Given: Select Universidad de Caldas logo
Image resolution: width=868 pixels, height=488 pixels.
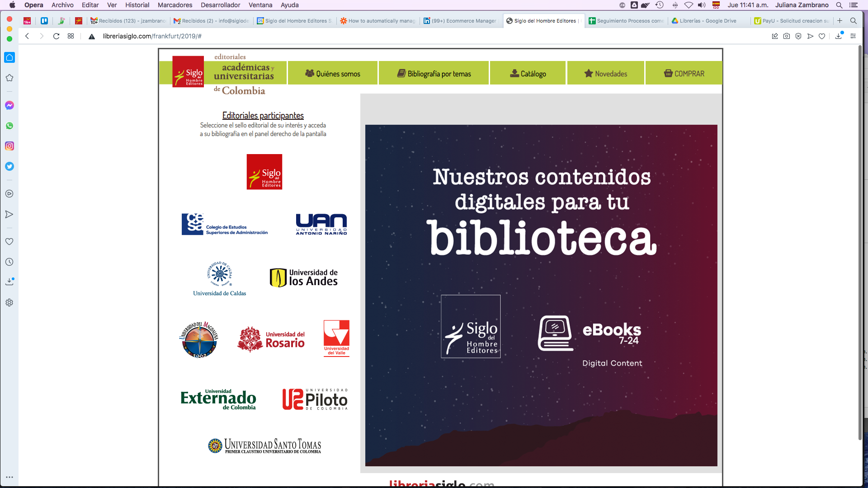Looking at the screenshot, I should 220,279.
